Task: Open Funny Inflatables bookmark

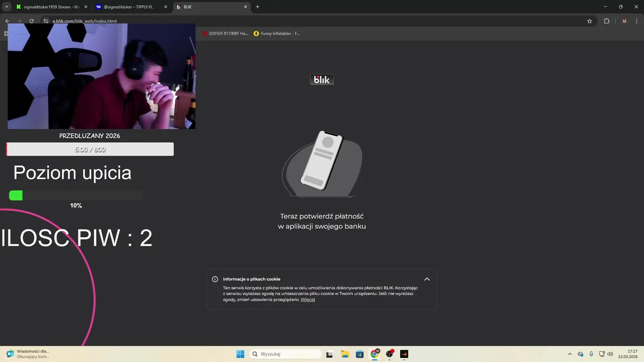Action: coord(277,34)
